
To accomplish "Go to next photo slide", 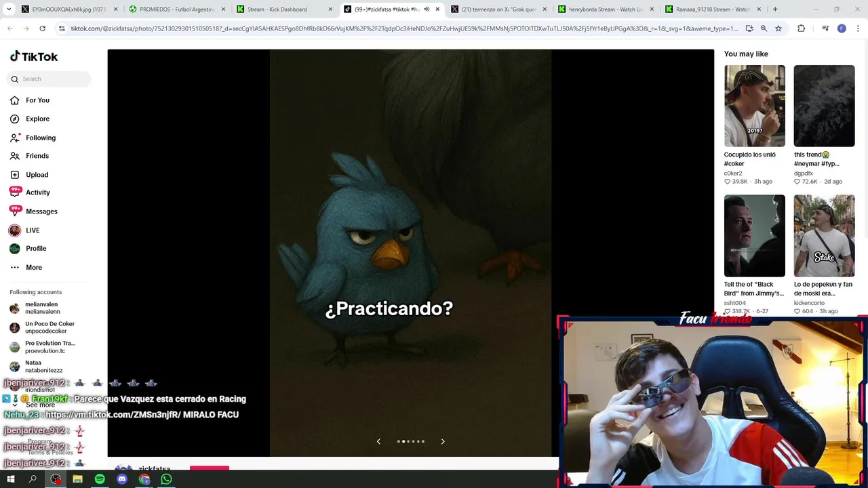I will pos(443,441).
